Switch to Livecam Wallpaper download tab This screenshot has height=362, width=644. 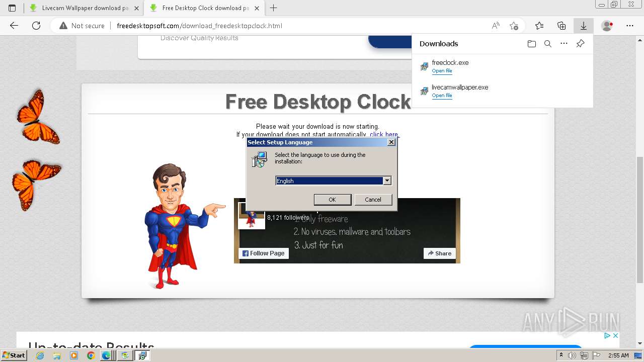click(x=84, y=8)
